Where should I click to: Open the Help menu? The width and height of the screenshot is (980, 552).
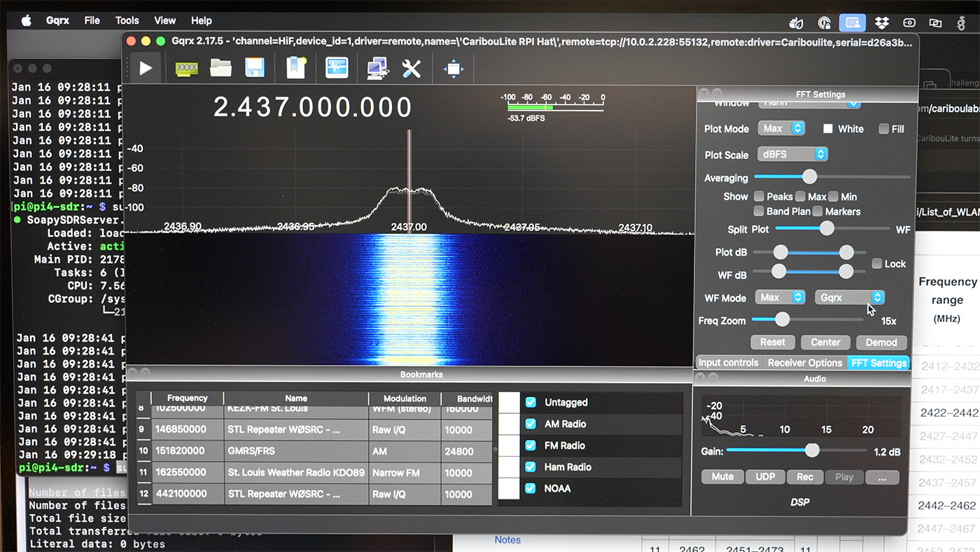tap(202, 21)
